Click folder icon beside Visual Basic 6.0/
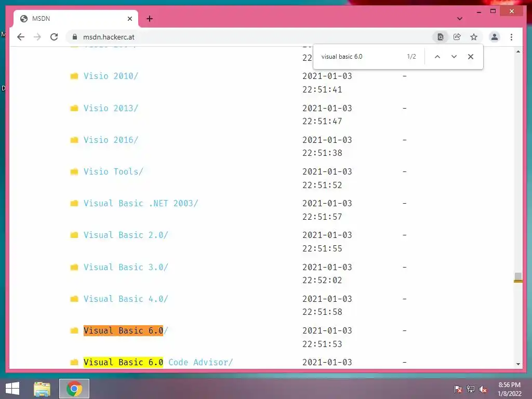The image size is (532, 399). (x=74, y=330)
